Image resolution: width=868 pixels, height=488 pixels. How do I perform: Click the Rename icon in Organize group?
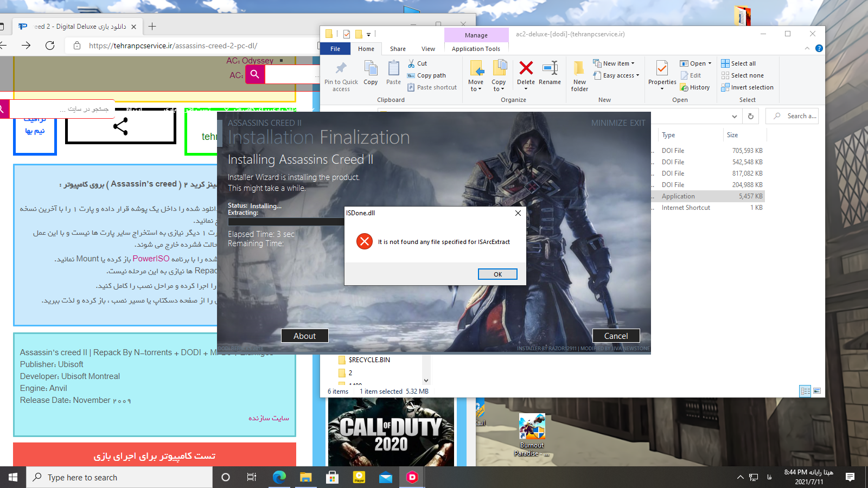pyautogui.click(x=550, y=68)
